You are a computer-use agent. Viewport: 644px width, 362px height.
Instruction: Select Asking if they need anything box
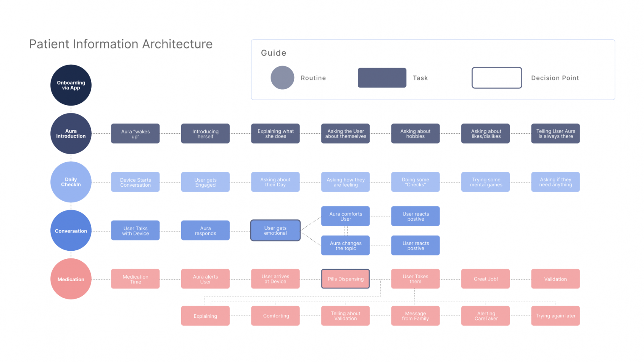[x=555, y=182]
